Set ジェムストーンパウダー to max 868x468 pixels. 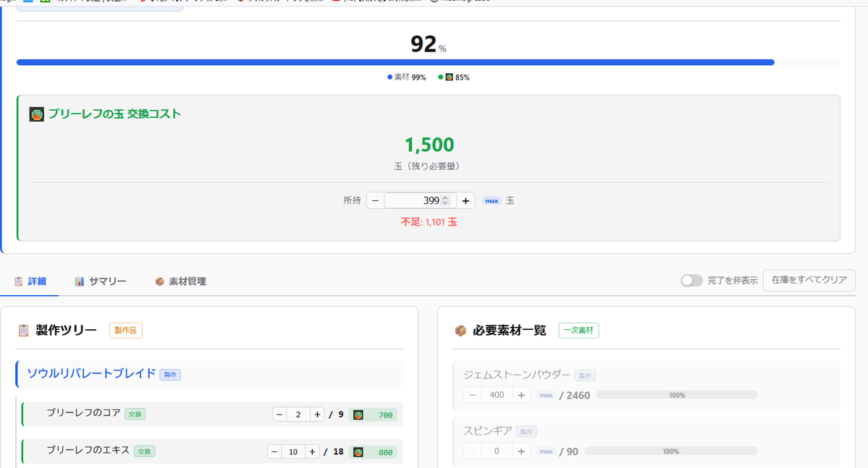click(x=546, y=395)
